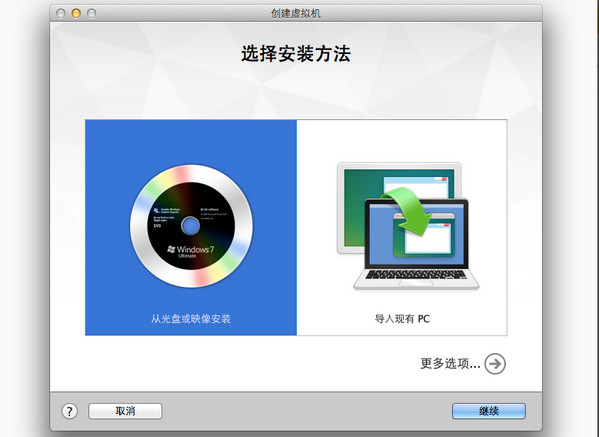
Task: Click the 取消 button
Action: click(125, 411)
